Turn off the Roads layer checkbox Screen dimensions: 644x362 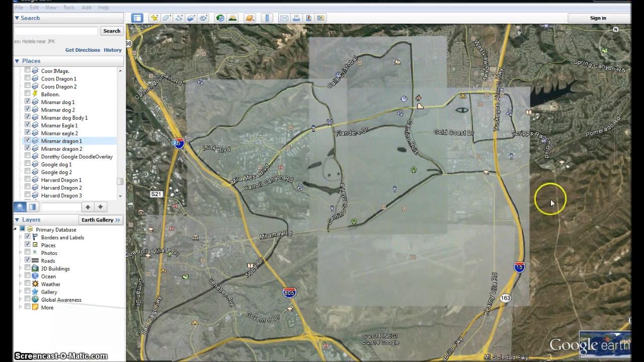coord(28,260)
